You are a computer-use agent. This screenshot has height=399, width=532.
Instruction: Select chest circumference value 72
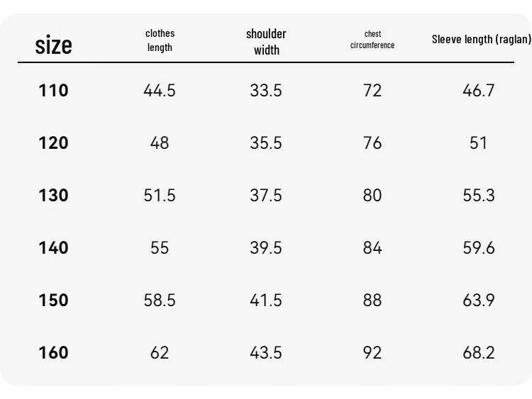[x=372, y=91]
